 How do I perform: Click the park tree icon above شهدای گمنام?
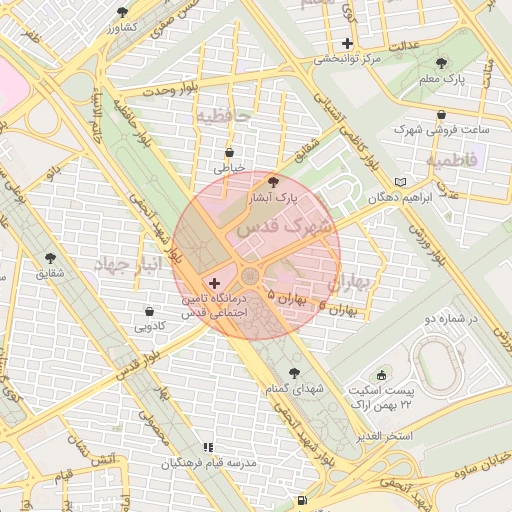(294, 373)
